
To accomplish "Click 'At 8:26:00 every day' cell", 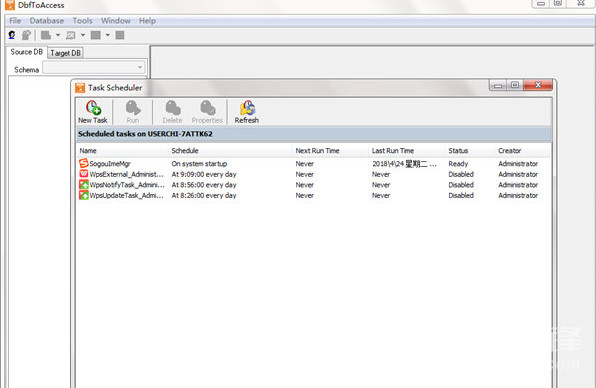I will pyautogui.click(x=204, y=196).
